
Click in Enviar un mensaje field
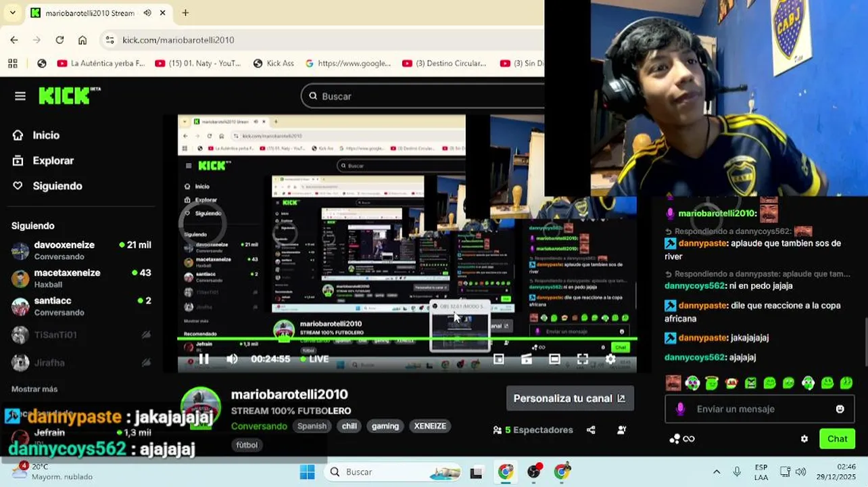760,409
